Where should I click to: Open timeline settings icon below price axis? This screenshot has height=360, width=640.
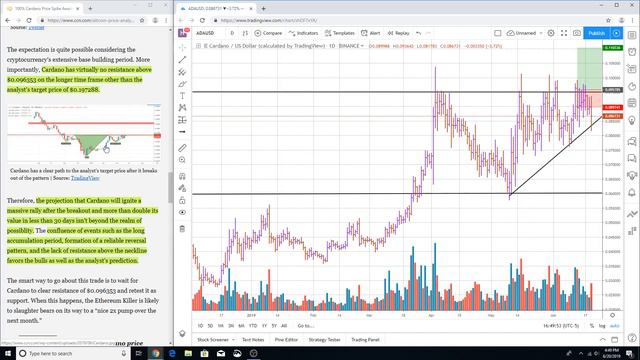click(x=612, y=315)
